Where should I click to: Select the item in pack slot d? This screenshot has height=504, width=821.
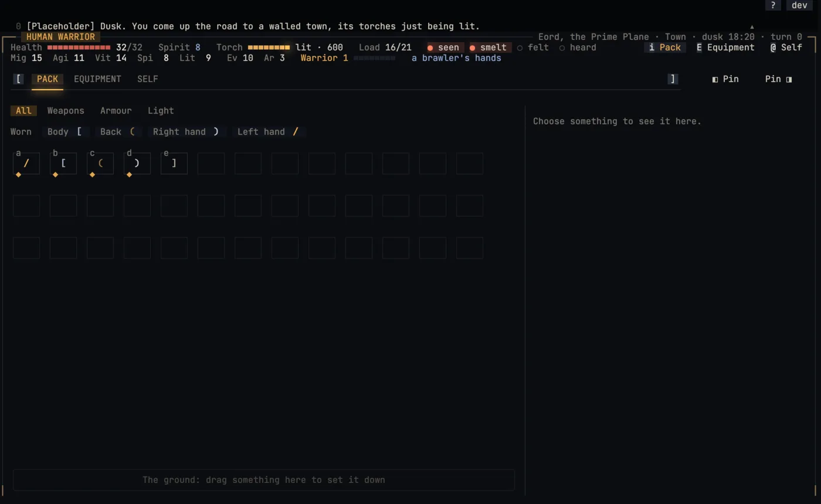point(137,164)
